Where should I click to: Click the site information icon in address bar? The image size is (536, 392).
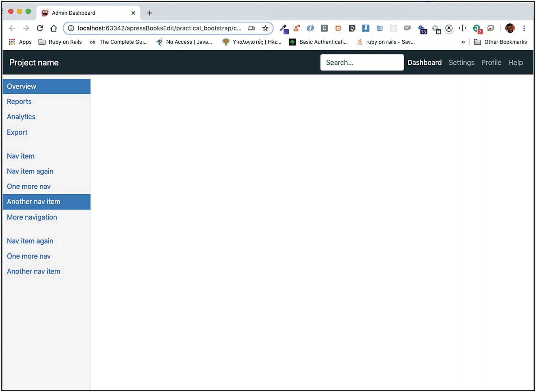71,28
